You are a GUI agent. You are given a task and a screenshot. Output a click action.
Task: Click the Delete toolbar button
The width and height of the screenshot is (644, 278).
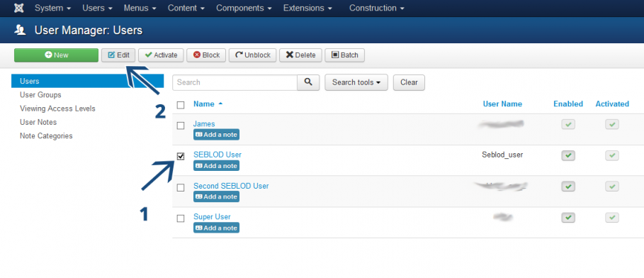pyautogui.click(x=300, y=55)
